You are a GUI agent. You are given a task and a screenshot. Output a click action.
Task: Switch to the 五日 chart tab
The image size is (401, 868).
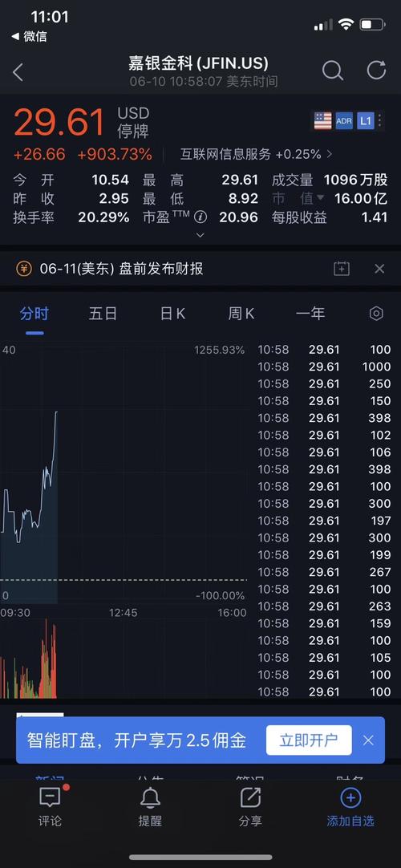pyautogui.click(x=103, y=314)
